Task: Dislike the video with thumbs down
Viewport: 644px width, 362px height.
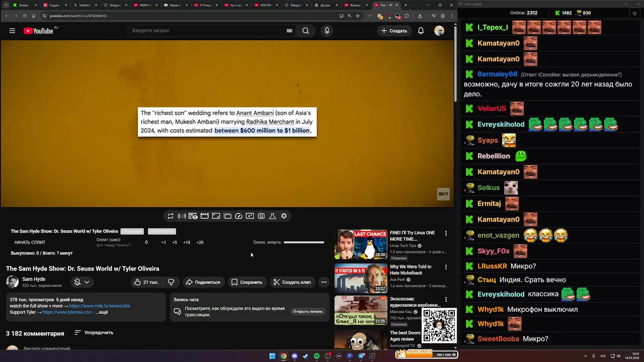Action: pos(171,282)
